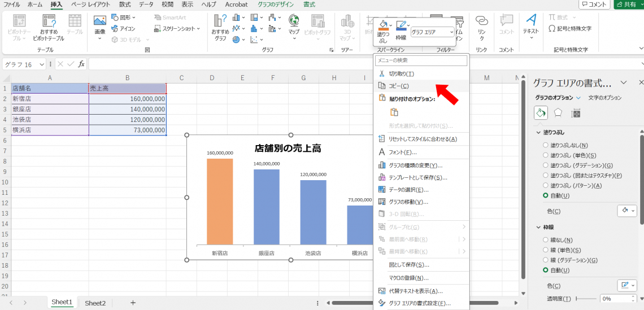
Task: Open the fill color (色) picker button
Action: (627, 211)
